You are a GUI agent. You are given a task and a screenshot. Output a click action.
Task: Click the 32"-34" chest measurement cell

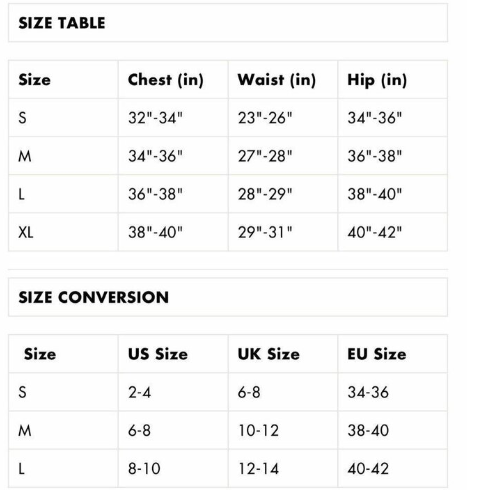156,118
